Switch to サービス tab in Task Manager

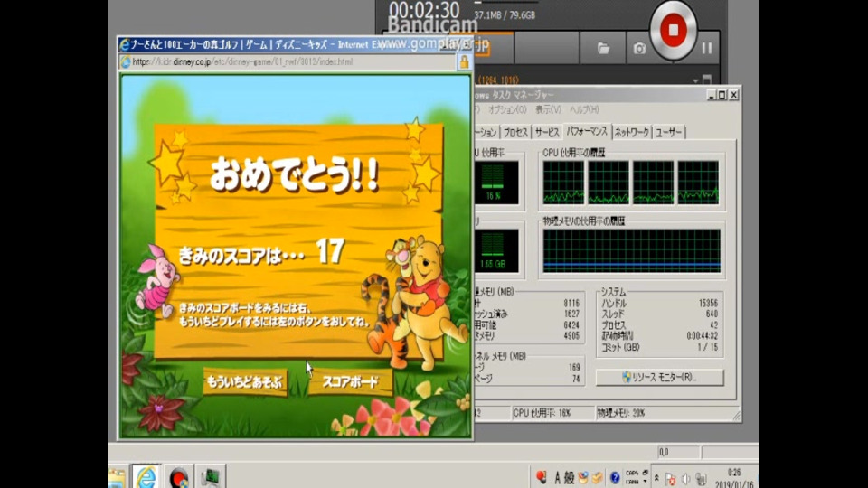(x=547, y=132)
